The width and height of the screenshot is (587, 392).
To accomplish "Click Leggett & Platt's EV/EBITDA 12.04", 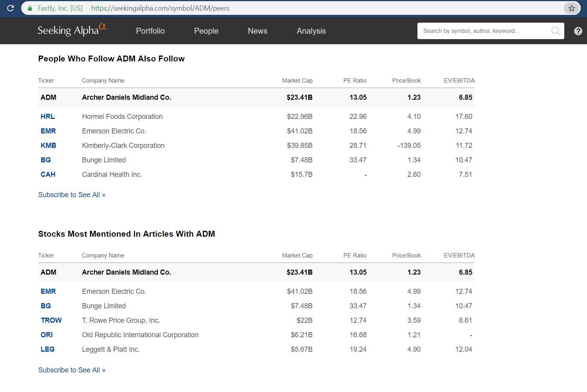I will (x=464, y=349).
